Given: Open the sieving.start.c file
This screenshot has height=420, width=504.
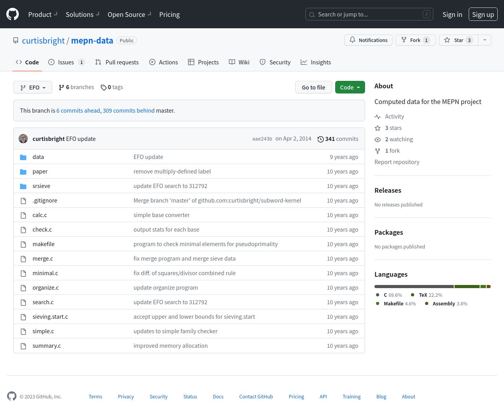Looking at the screenshot, I should click(x=50, y=317).
